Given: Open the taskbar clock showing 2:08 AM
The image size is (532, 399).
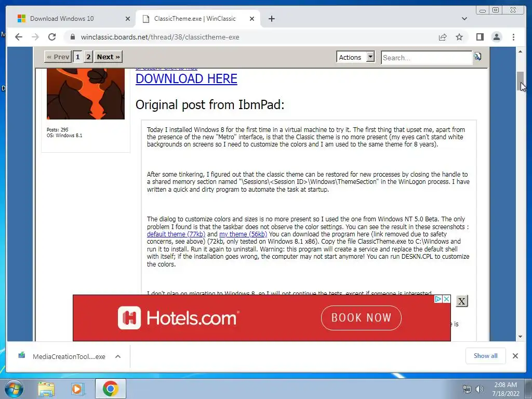Looking at the screenshot, I should point(506,389).
